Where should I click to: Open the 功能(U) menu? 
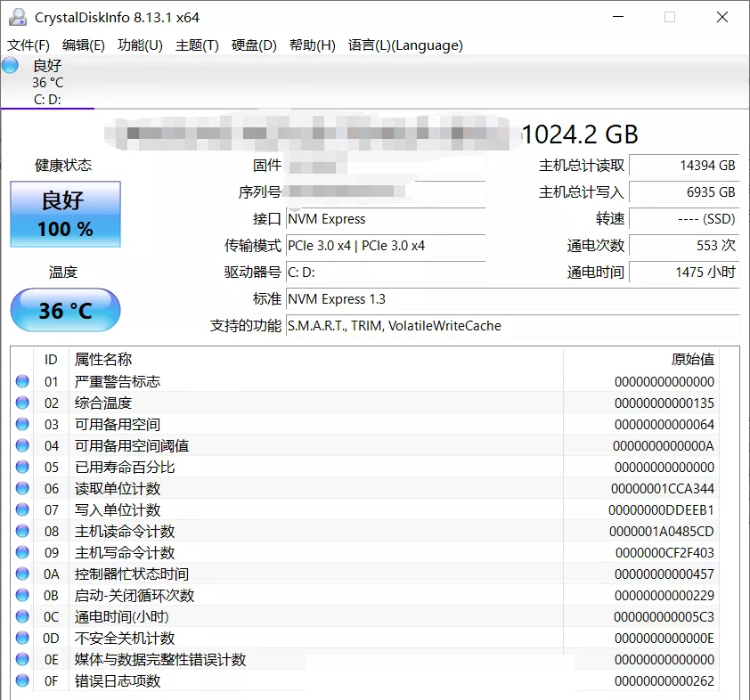pos(140,45)
